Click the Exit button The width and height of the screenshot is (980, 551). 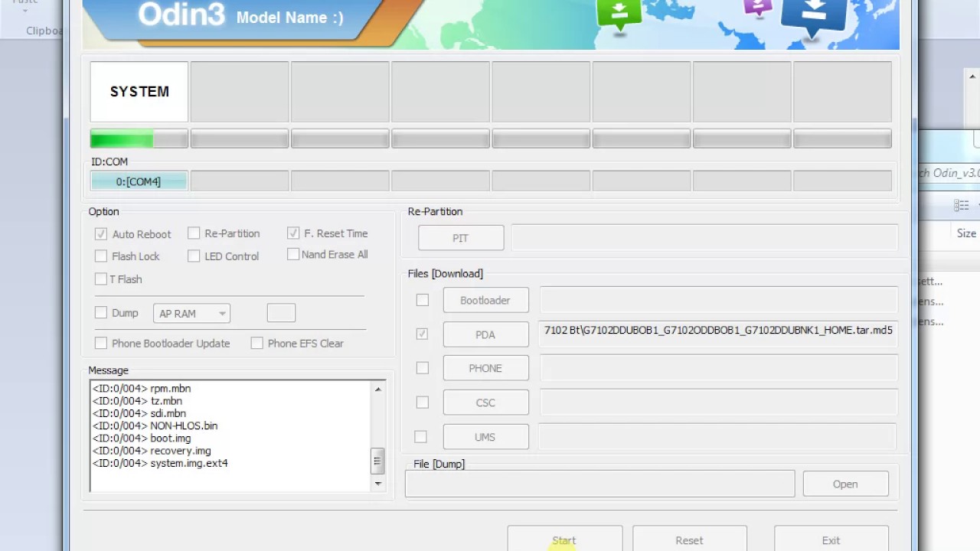[831, 540]
